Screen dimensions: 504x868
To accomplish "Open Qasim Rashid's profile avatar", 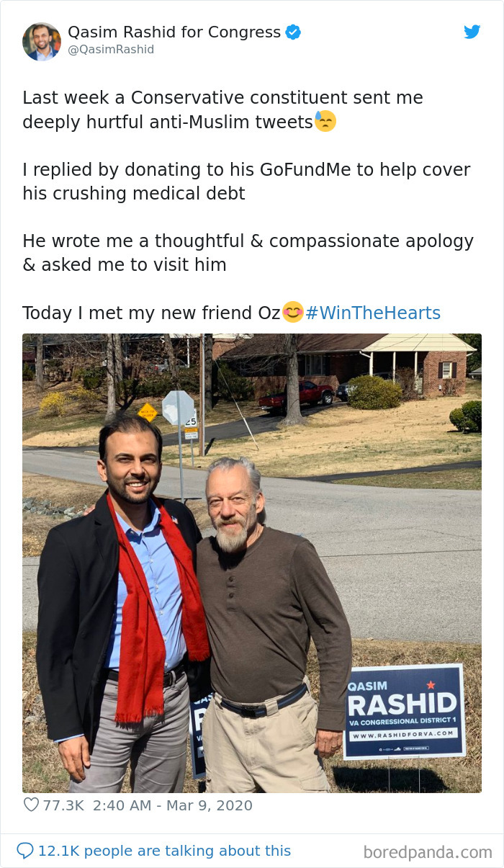I will [x=42, y=41].
